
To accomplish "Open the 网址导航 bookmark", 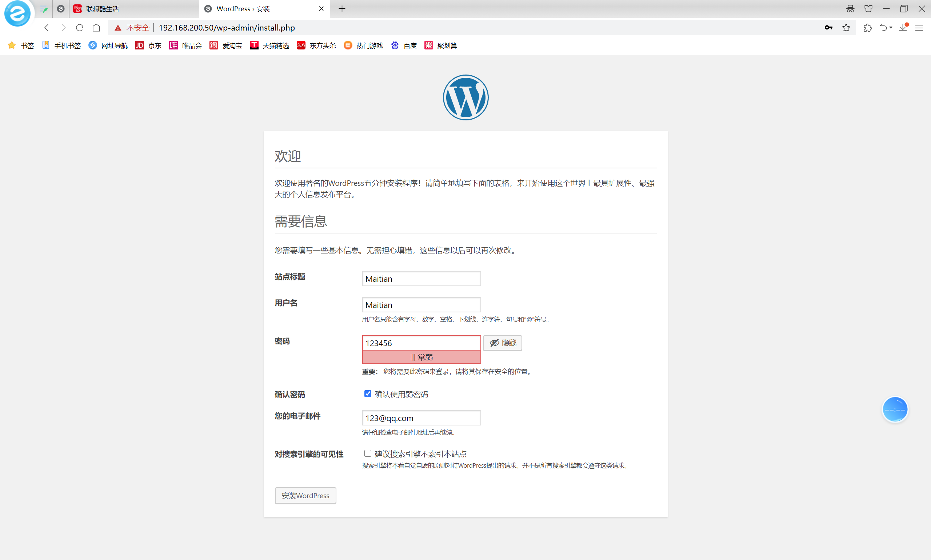I will (x=108, y=45).
